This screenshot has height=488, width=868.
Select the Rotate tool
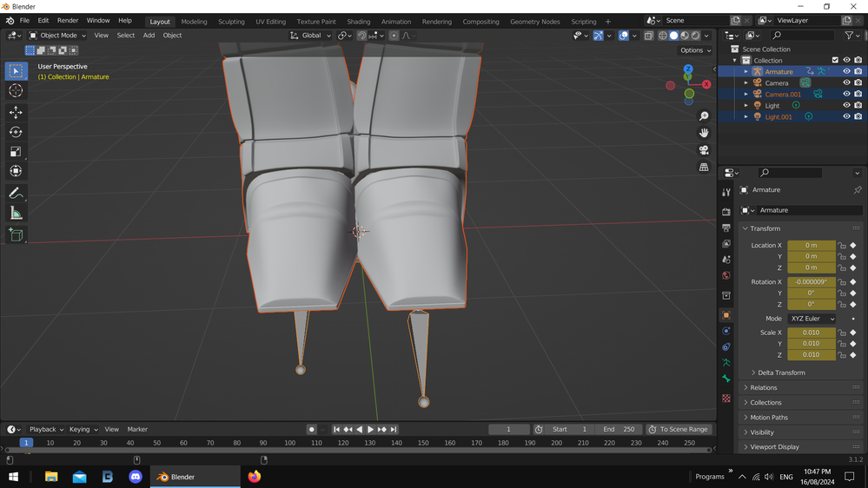(16, 132)
